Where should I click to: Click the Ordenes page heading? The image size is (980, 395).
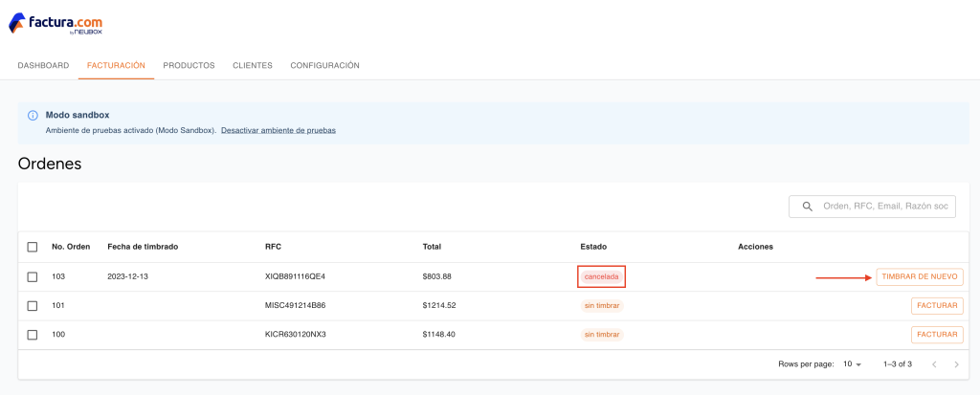point(50,165)
